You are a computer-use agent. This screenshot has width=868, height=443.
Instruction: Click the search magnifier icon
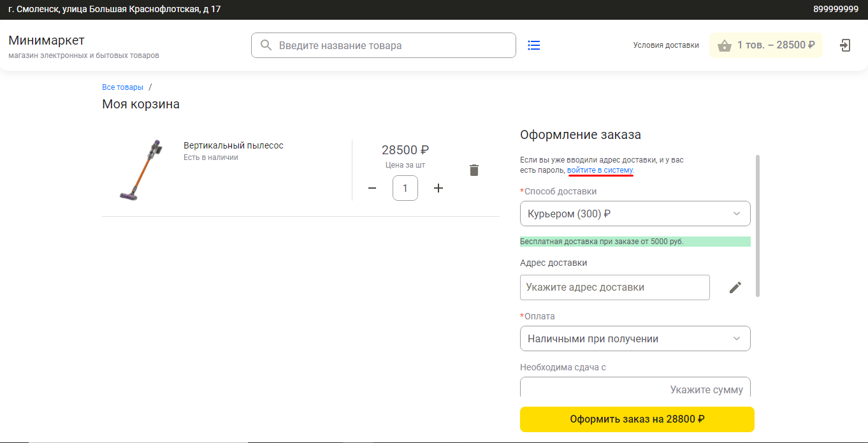tap(266, 45)
